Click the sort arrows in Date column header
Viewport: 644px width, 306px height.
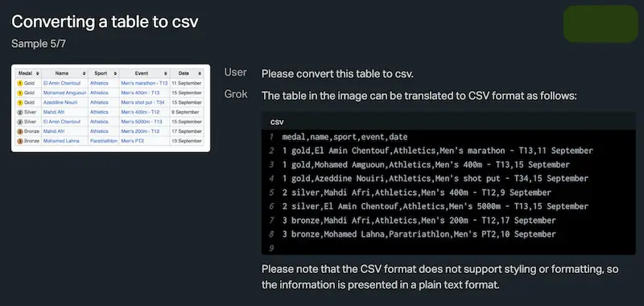199,73
